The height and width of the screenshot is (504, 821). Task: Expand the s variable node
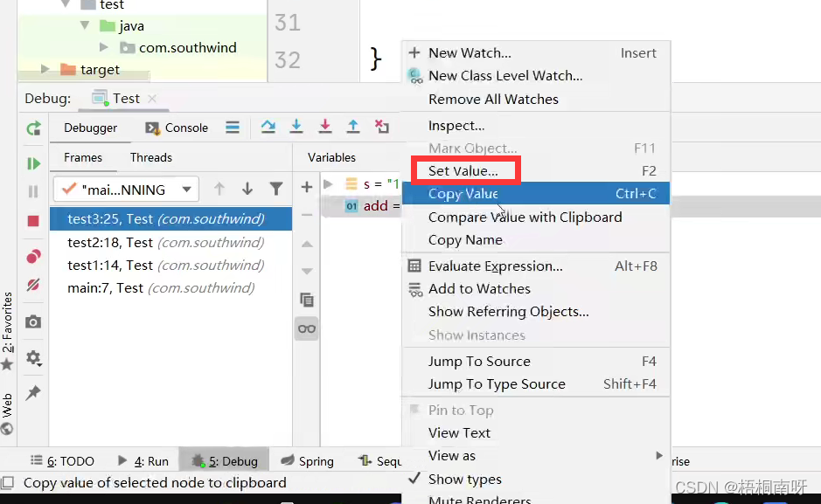pos(328,184)
